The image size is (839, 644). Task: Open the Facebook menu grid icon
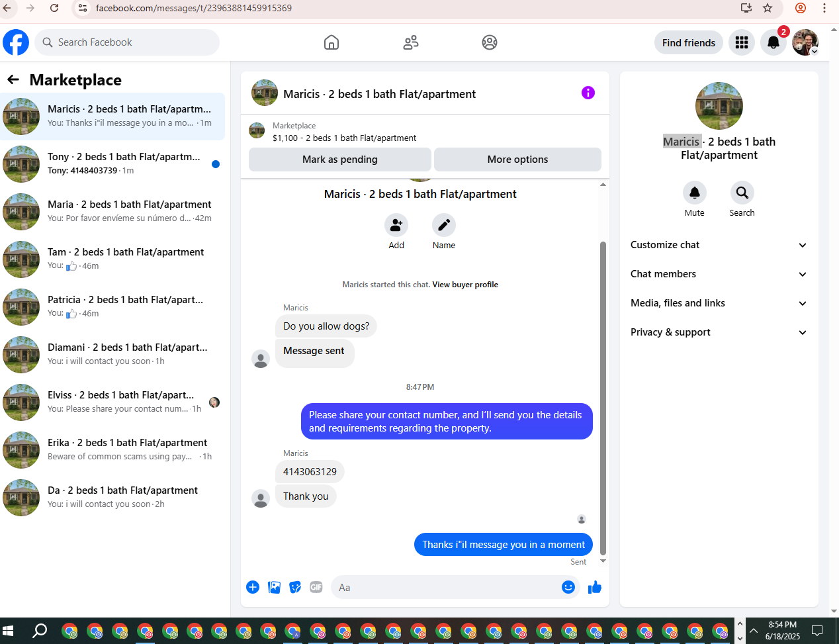point(742,42)
